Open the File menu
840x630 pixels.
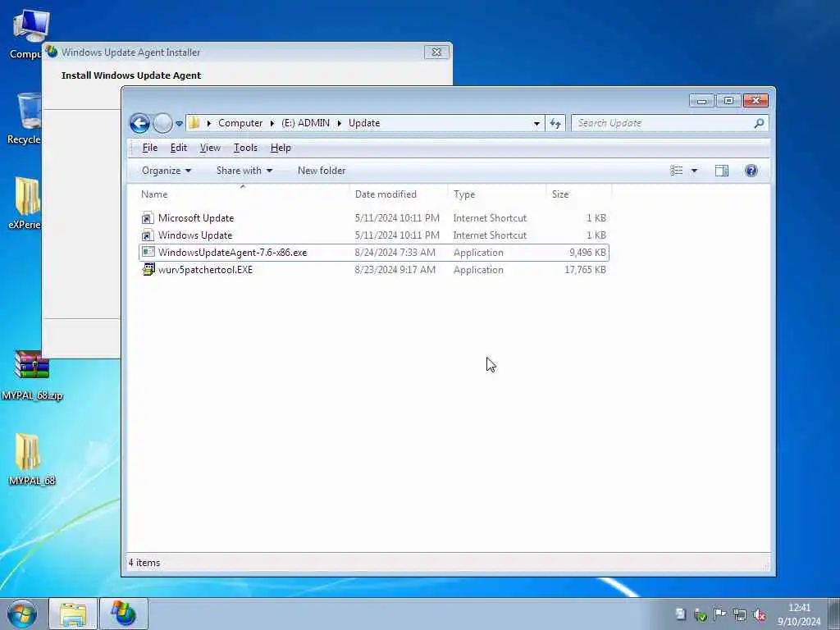coord(149,148)
